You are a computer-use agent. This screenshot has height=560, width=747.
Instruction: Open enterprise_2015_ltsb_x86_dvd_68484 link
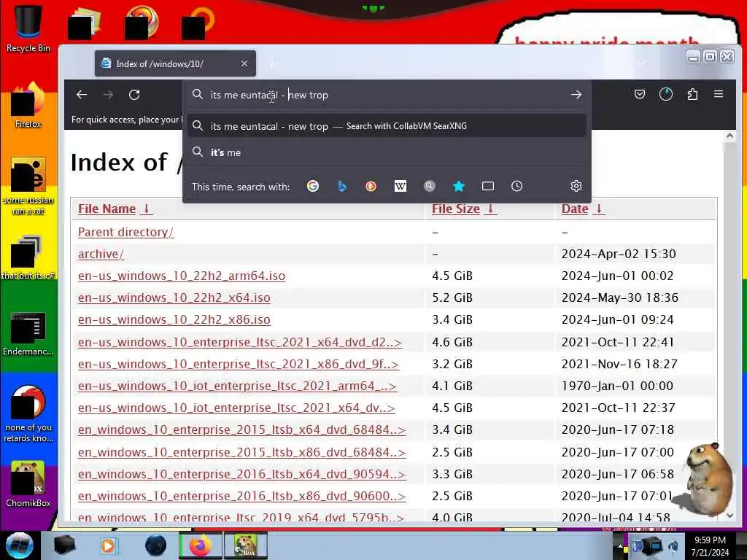pos(242,452)
